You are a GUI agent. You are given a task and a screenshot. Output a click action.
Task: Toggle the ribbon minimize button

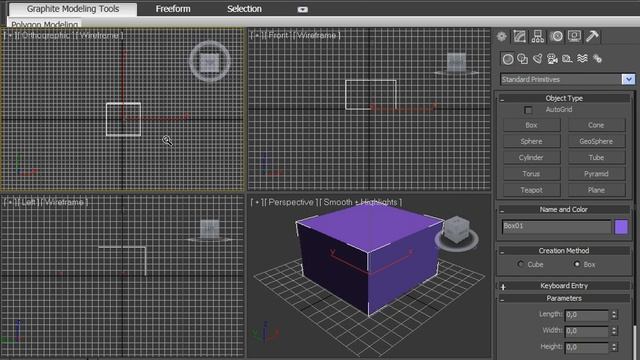[302, 9]
